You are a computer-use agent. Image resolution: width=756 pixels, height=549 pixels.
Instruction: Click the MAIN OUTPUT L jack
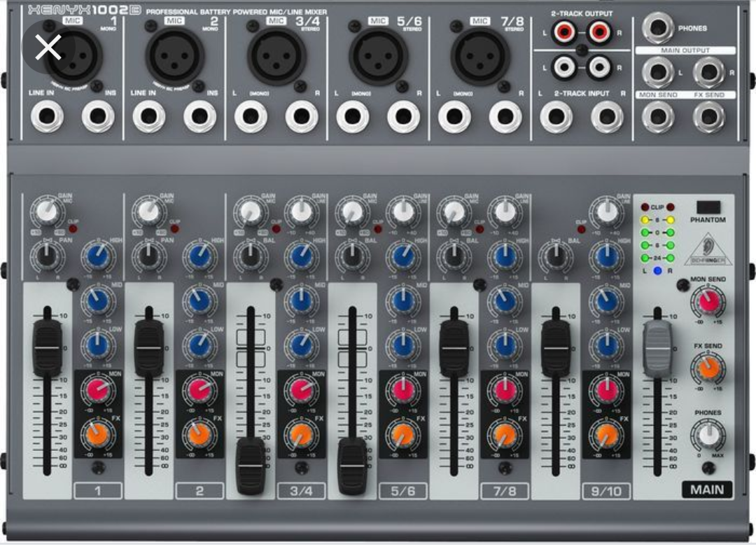point(657,72)
